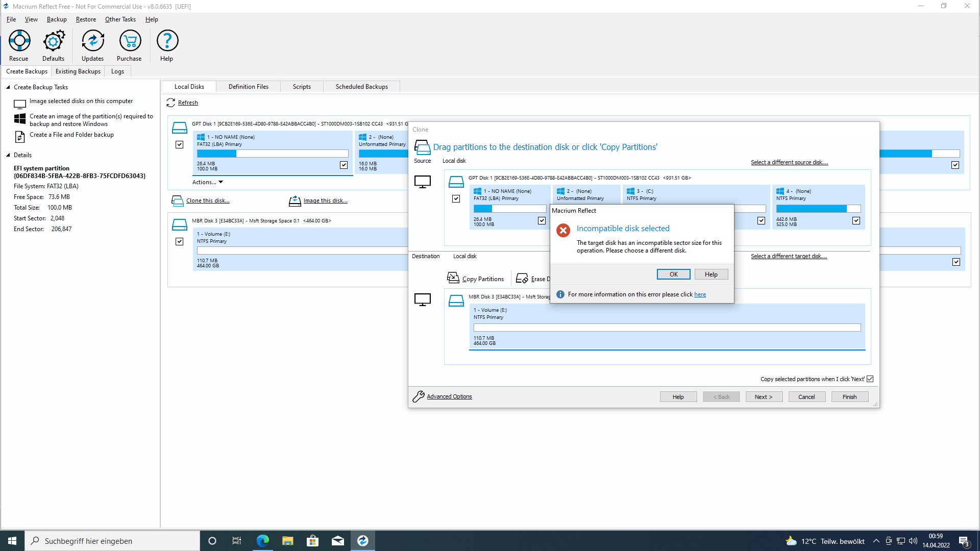Open the Defaults gear icon
Viewport: 980px width, 551px height.
(54, 41)
